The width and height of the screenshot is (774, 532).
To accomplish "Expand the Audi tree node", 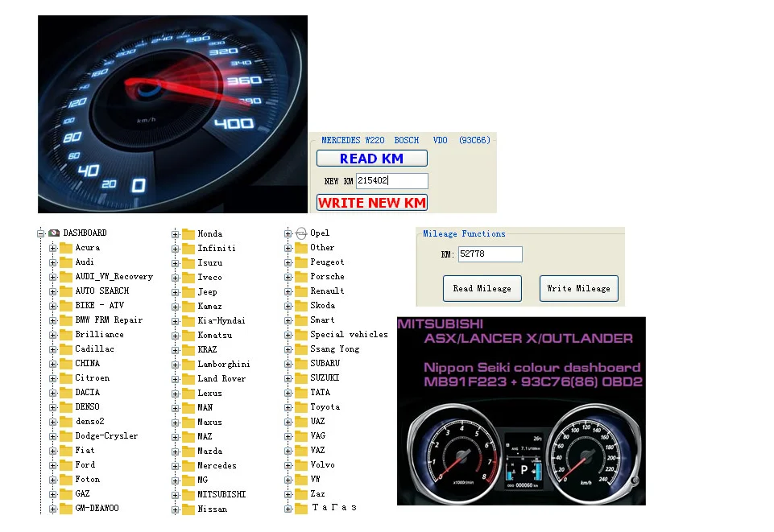I will click(53, 262).
